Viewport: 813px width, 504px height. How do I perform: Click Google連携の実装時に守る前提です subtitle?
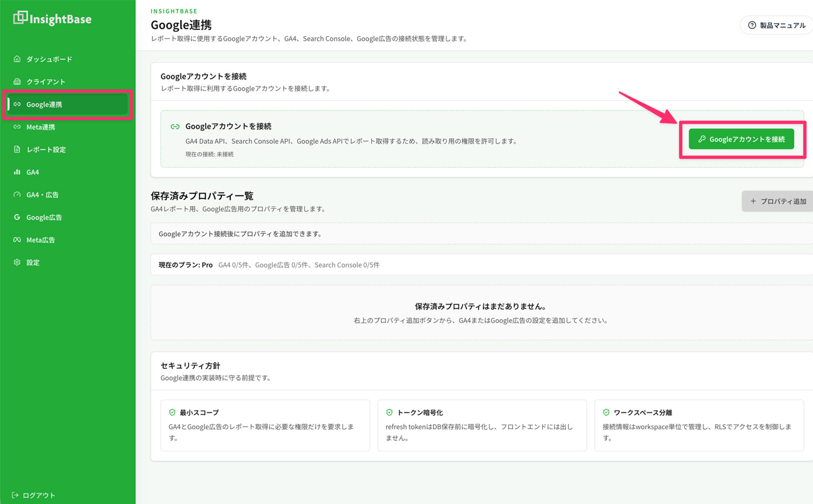tap(216, 378)
